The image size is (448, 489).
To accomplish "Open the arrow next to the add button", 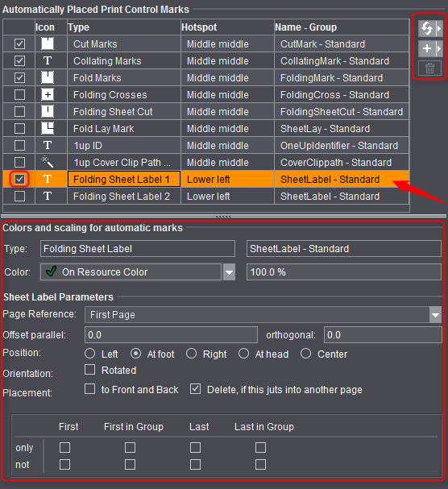I will (439, 48).
